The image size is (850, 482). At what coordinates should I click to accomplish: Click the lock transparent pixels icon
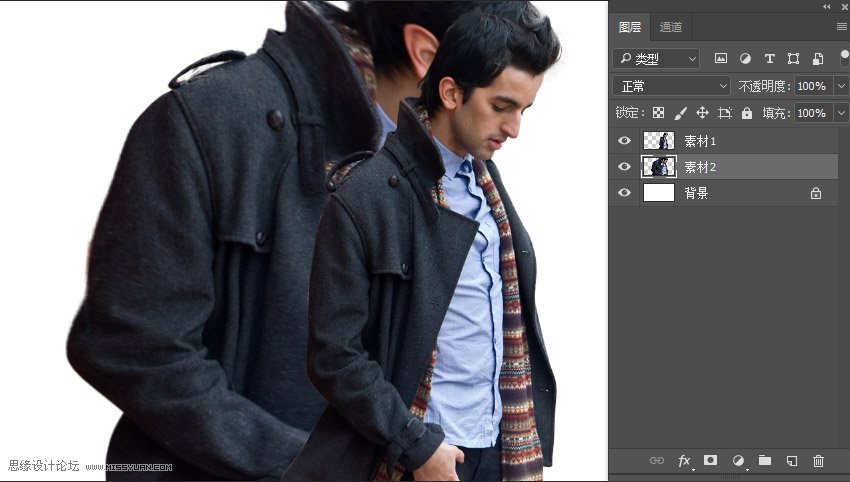(x=658, y=113)
